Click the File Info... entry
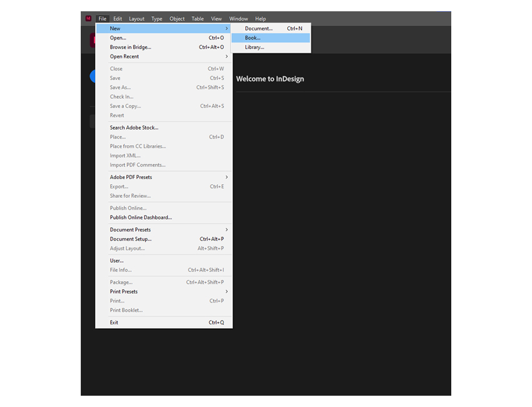The image size is (532, 407). pos(164,270)
